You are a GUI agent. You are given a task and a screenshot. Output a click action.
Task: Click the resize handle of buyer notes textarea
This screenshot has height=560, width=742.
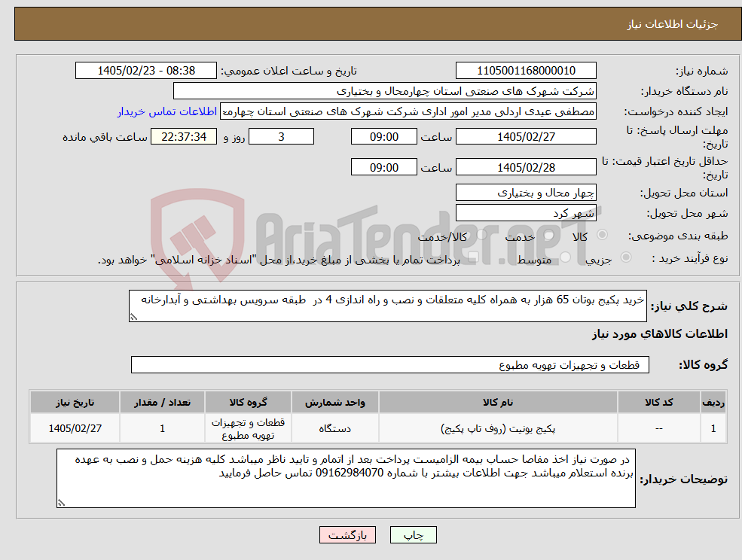(61, 504)
